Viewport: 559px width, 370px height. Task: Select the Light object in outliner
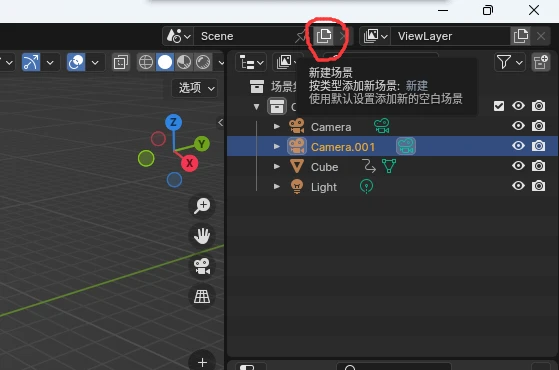(323, 187)
